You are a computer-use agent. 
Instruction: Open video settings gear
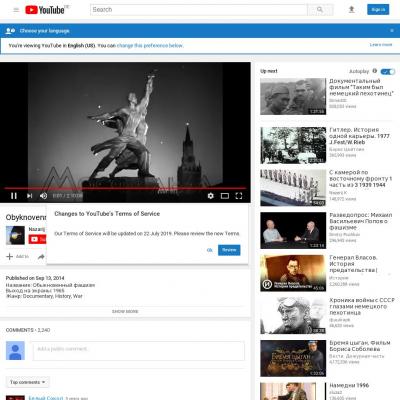coord(210,196)
